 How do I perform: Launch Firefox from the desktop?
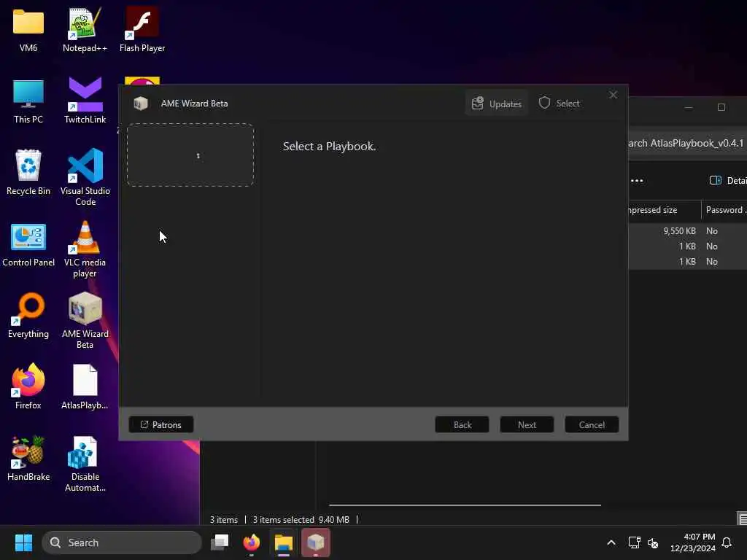[28, 386]
